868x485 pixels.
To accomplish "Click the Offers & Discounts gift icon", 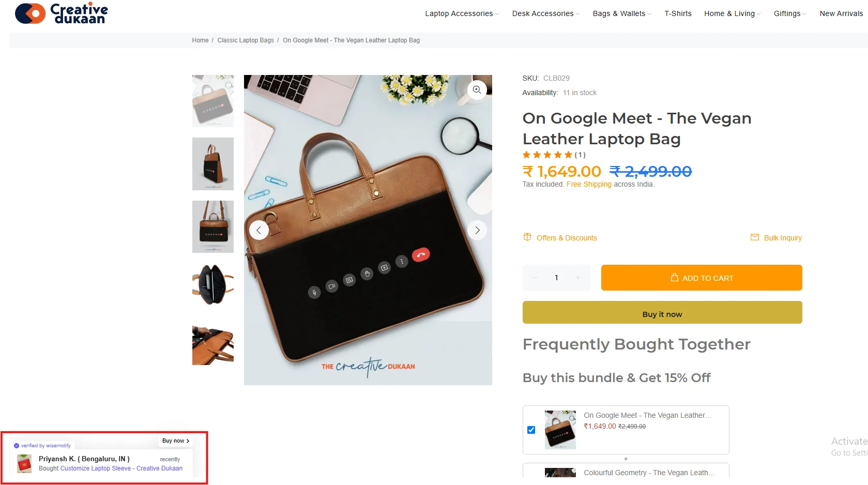I will [x=527, y=237].
